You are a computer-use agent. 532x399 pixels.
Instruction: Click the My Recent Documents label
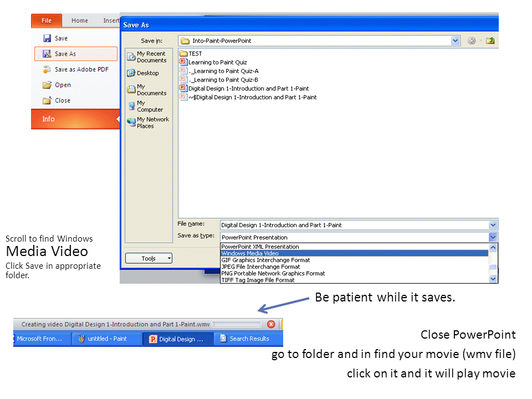click(x=152, y=57)
